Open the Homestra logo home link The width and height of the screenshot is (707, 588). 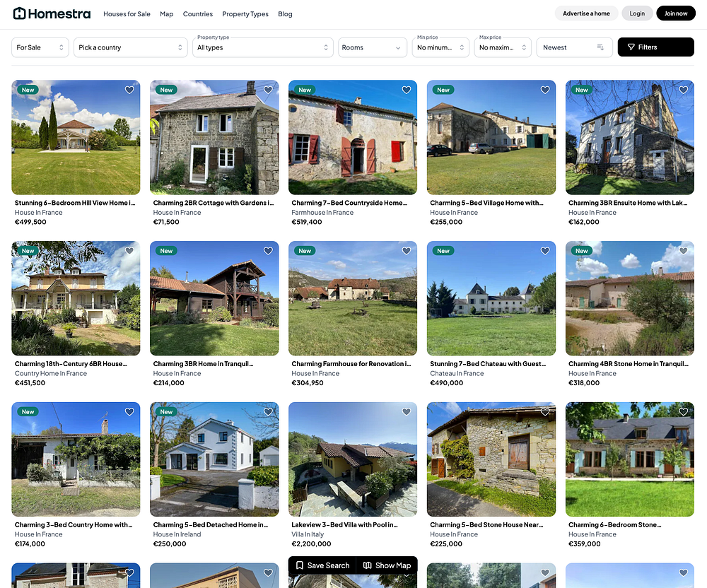52,13
